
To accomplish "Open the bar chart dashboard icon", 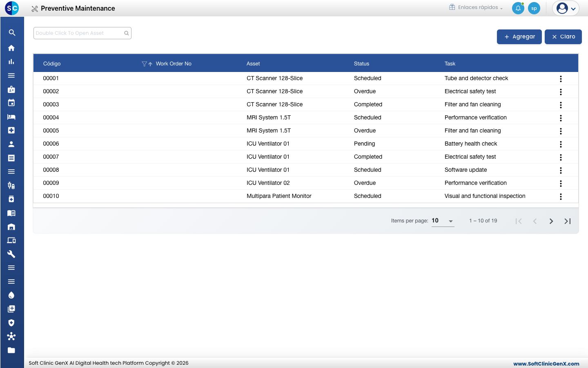I will [11, 62].
